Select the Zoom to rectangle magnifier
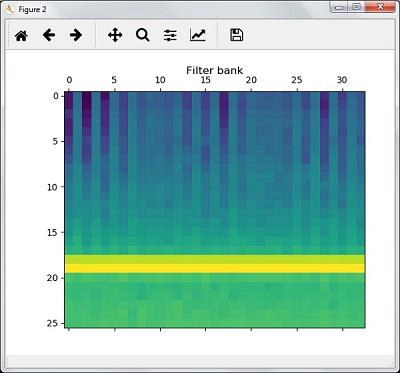This screenshot has height=373, width=400. coord(143,35)
